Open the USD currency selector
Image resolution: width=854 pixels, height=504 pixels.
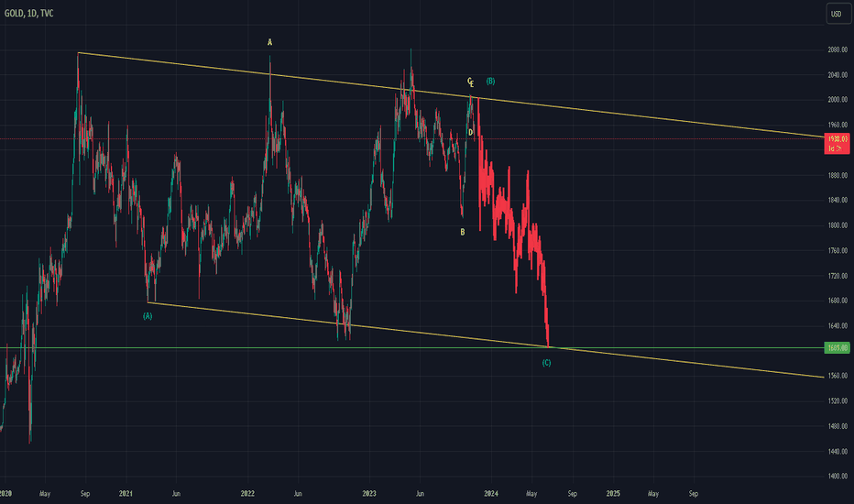tap(838, 14)
